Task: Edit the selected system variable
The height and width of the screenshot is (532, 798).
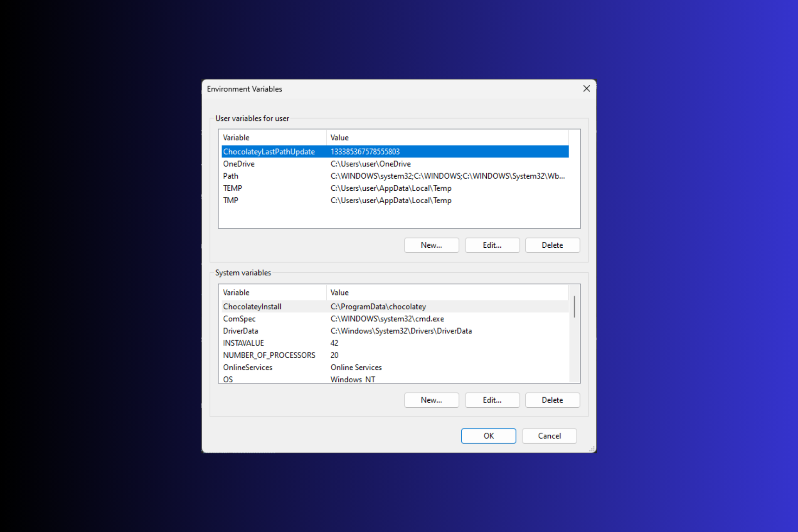Action: tap(492, 400)
